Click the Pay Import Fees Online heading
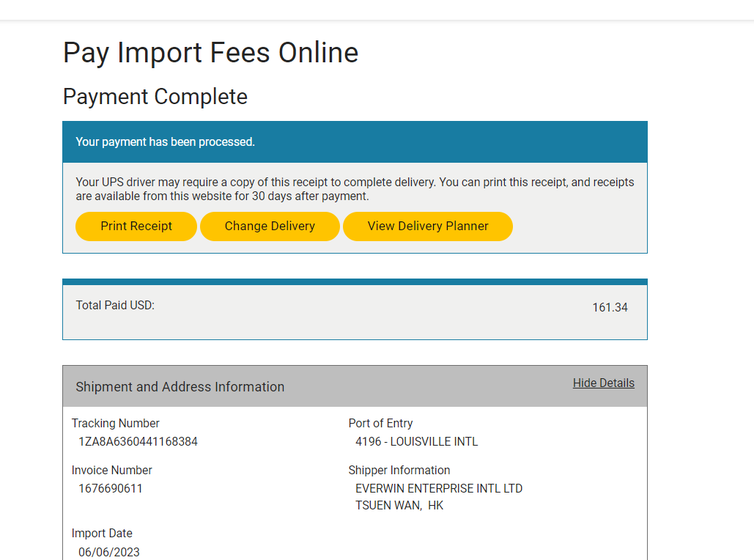 click(x=210, y=53)
